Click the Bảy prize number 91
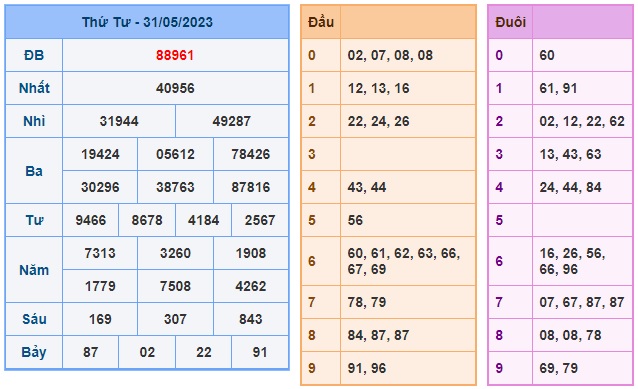The image size is (638, 389). click(x=260, y=352)
